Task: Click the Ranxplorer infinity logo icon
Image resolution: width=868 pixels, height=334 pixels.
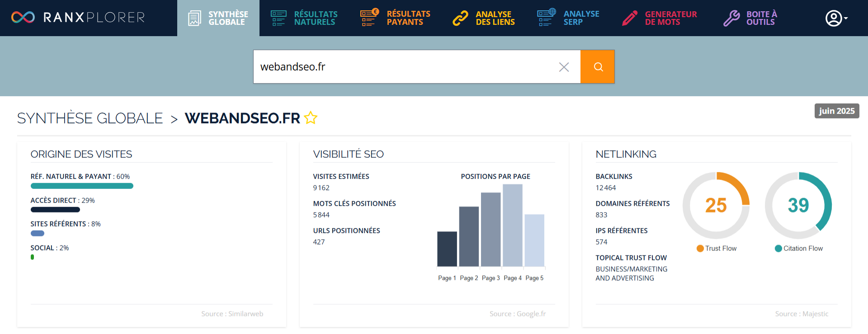Action: [23, 18]
